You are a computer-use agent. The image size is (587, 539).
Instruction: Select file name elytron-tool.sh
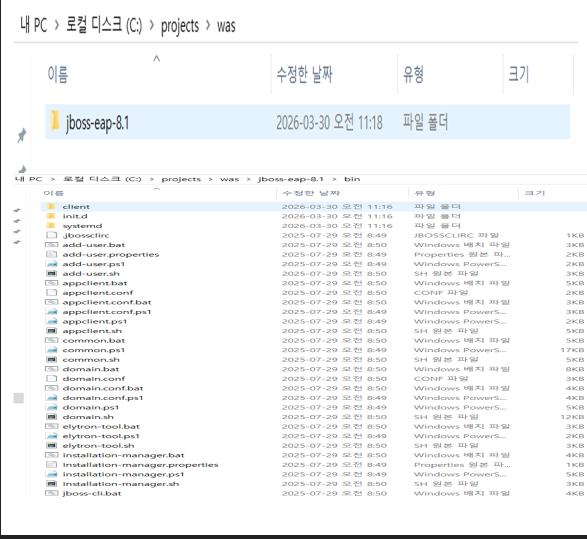pos(98,445)
